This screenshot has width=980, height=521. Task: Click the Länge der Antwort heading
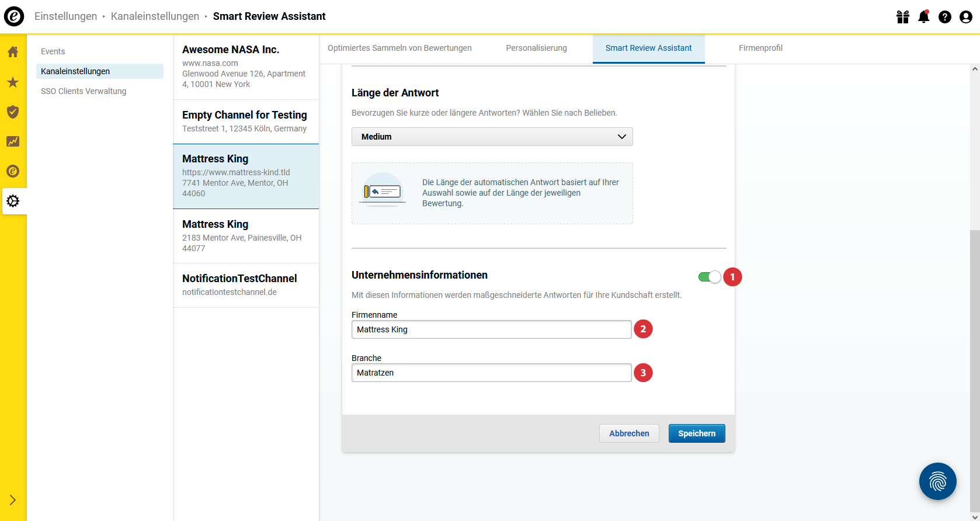click(395, 93)
